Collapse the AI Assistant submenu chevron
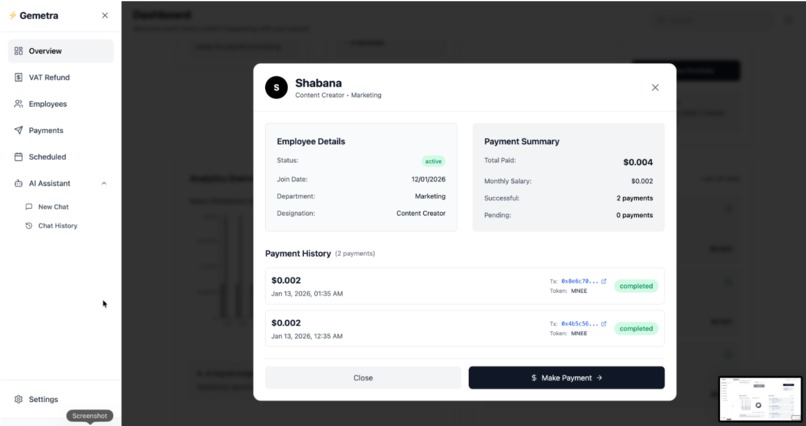The image size is (806, 426). point(104,183)
